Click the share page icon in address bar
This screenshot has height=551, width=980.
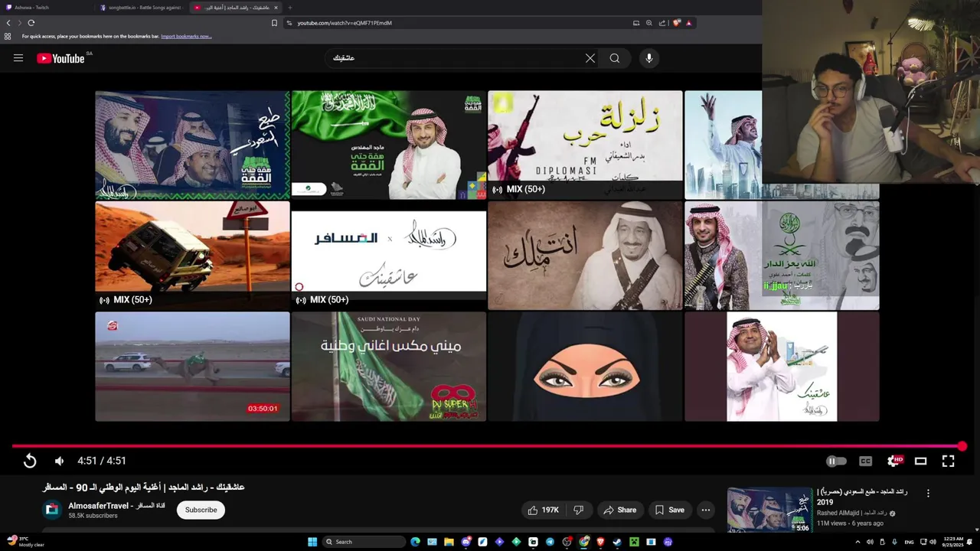tap(662, 23)
